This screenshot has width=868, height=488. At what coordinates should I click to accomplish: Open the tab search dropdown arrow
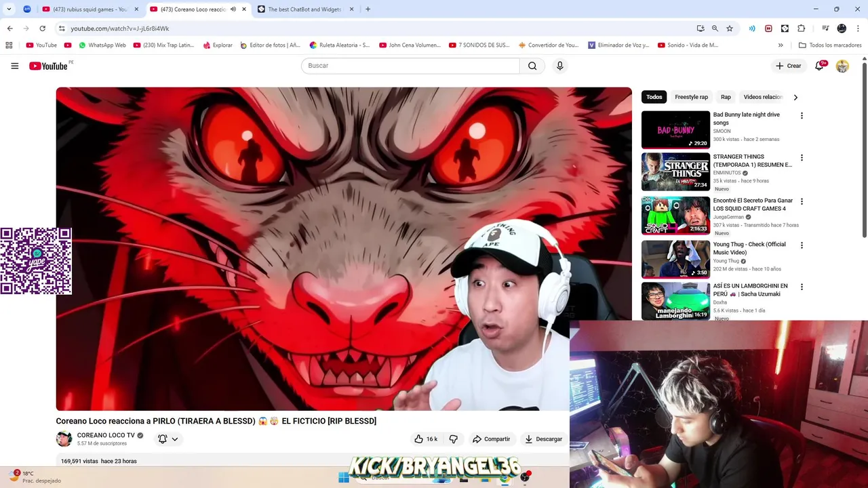tap(9, 9)
